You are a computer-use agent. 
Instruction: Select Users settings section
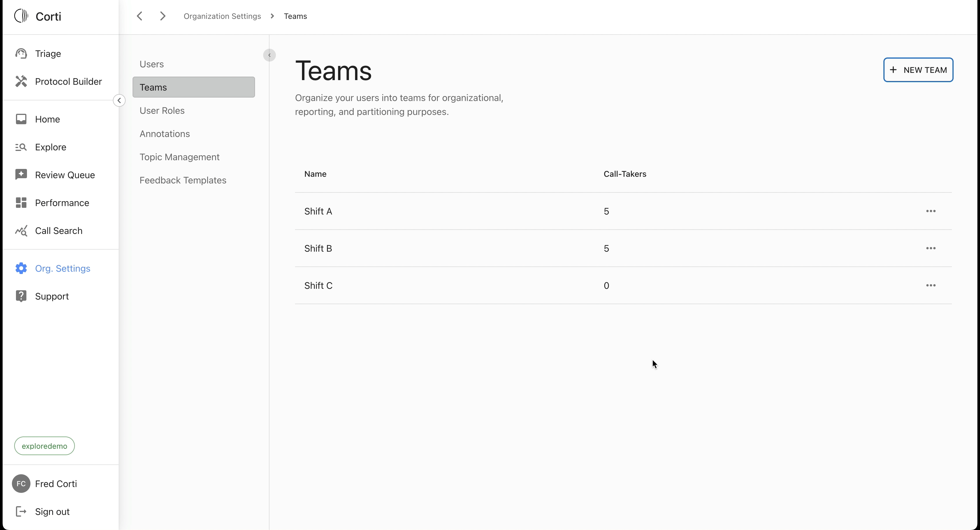151,64
